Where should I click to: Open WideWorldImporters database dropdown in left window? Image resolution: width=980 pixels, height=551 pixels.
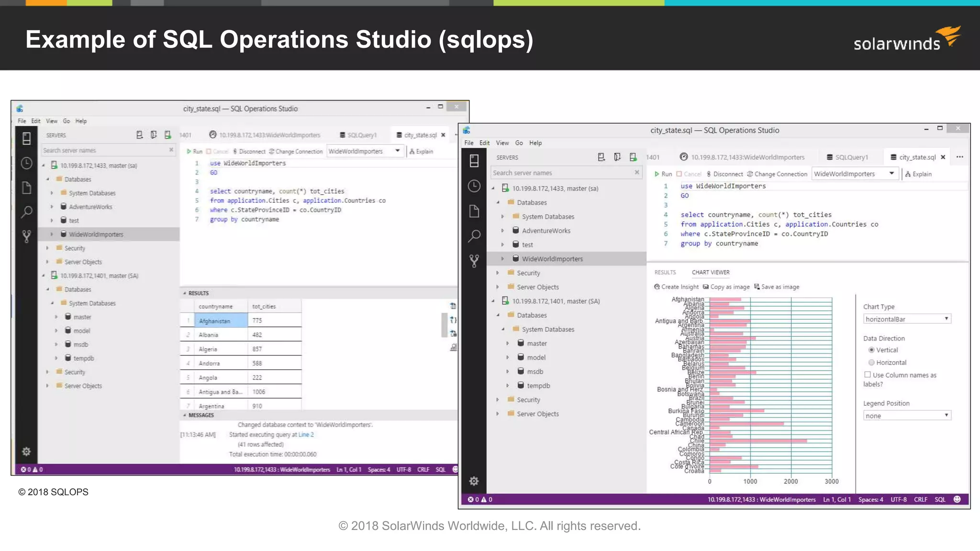365,151
